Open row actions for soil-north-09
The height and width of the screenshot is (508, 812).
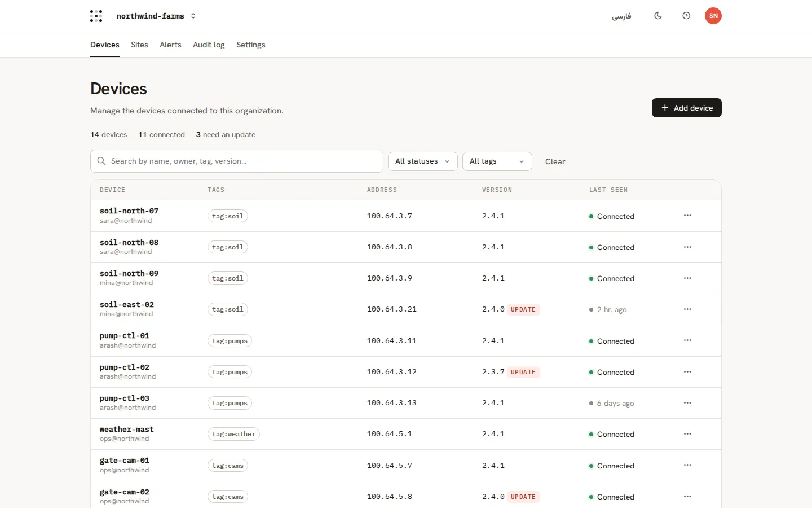(x=687, y=278)
